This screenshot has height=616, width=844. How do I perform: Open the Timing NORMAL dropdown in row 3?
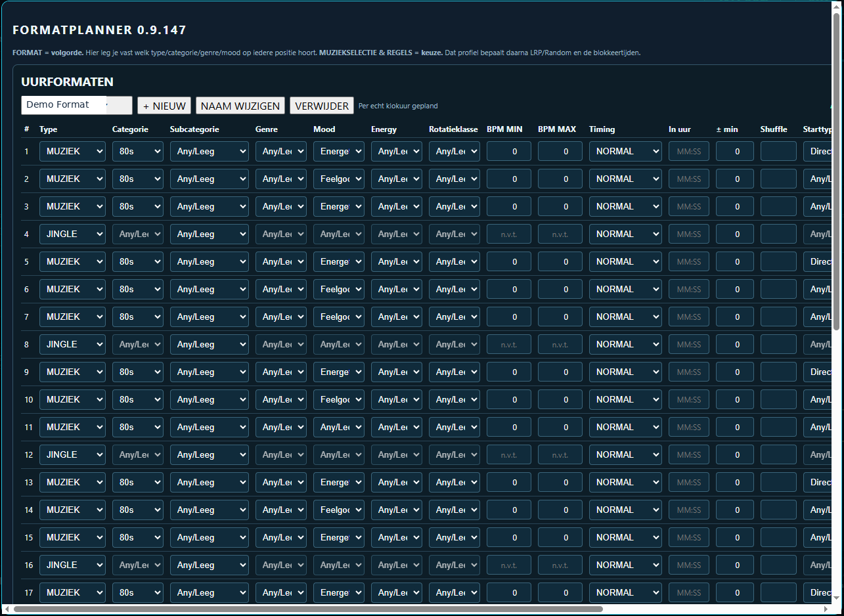pos(625,206)
